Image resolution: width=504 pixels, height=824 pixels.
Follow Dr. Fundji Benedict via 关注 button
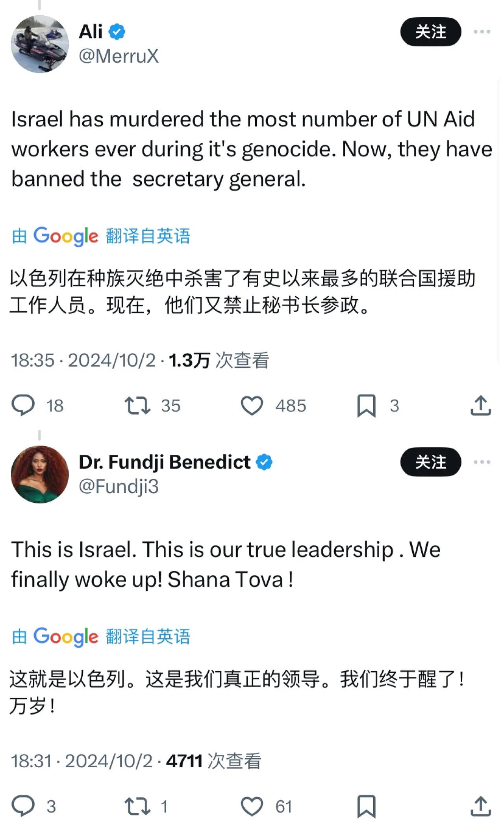(x=430, y=462)
